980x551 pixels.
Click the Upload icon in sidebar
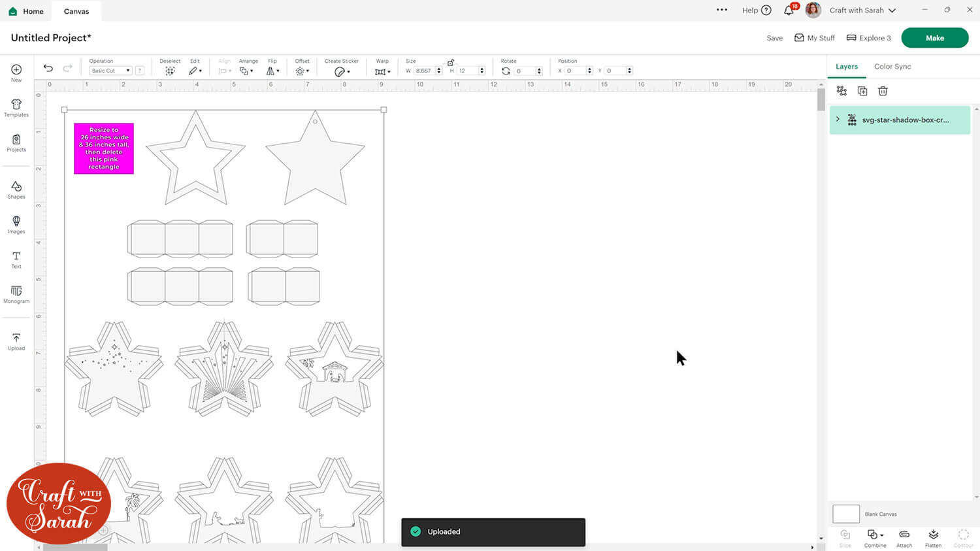16,341
